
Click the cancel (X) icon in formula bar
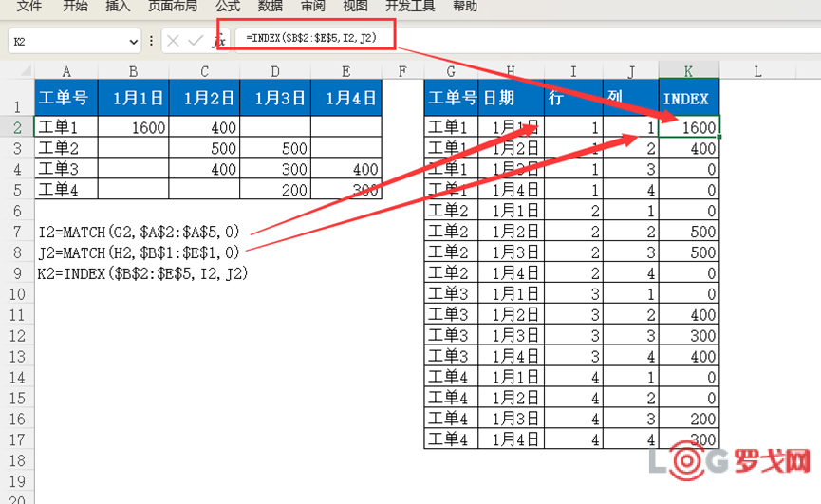pos(173,41)
